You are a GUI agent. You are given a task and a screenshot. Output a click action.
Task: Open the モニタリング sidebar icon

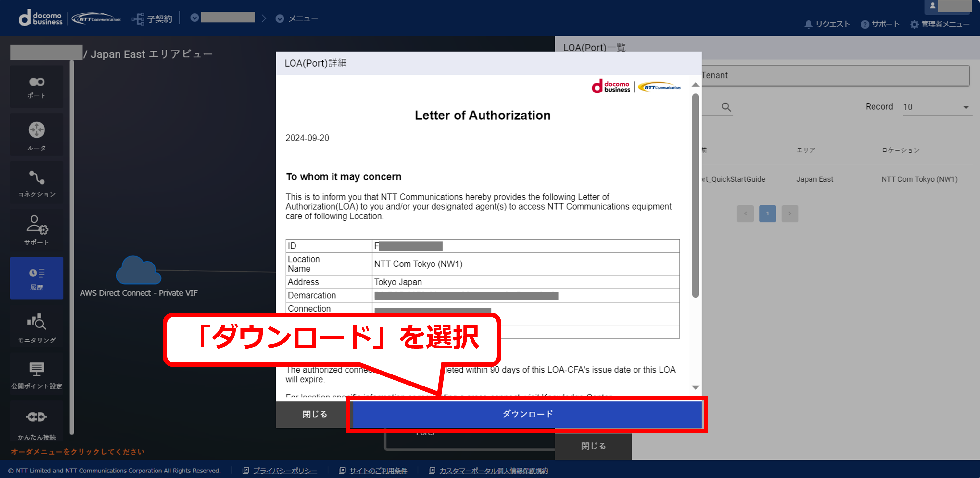(36, 326)
